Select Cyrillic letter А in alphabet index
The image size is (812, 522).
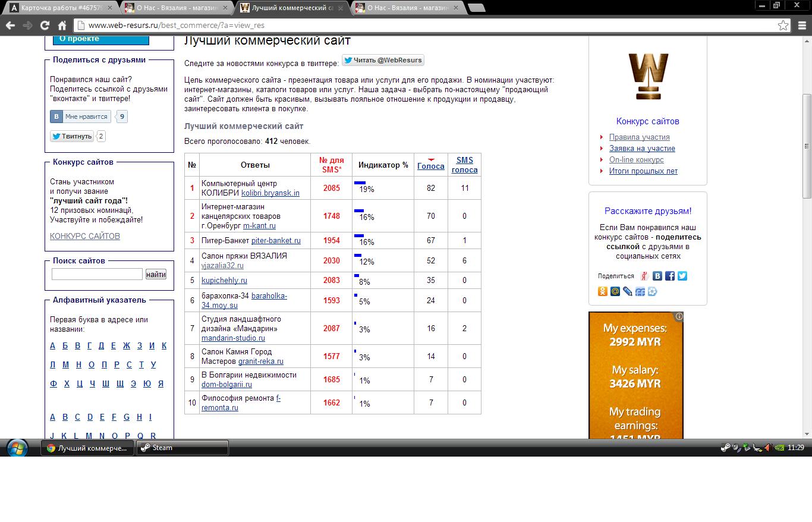[52, 345]
